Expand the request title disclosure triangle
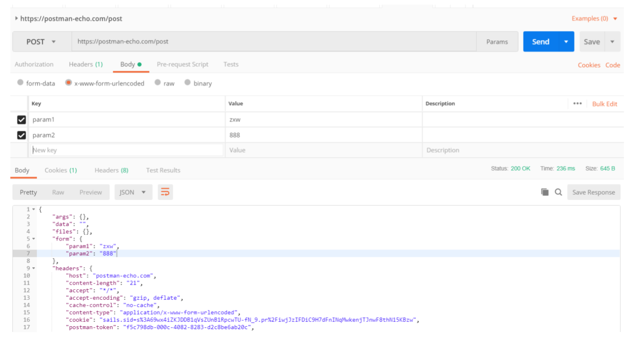The image size is (644, 351). pos(16,18)
